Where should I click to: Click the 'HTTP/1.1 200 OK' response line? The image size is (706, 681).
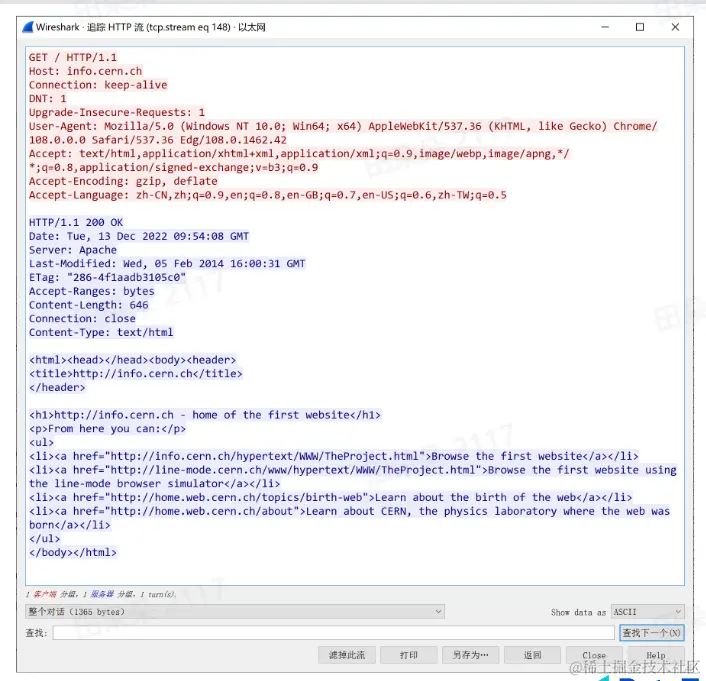pos(76,222)
